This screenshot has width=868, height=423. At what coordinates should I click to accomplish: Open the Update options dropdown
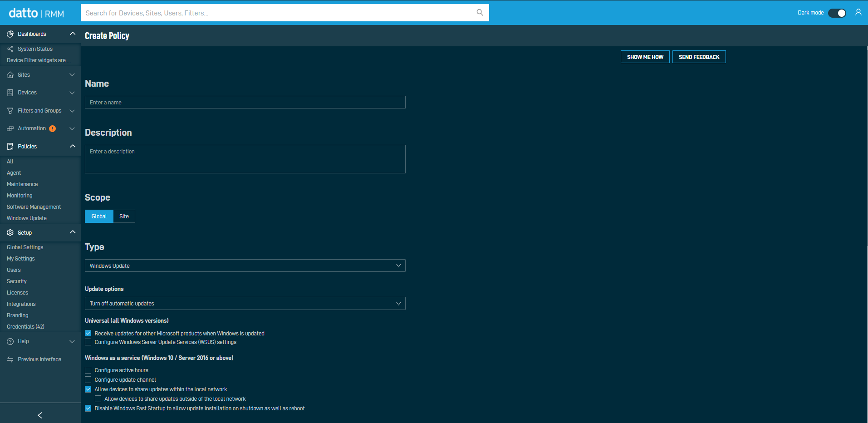(x=245, y=304)
